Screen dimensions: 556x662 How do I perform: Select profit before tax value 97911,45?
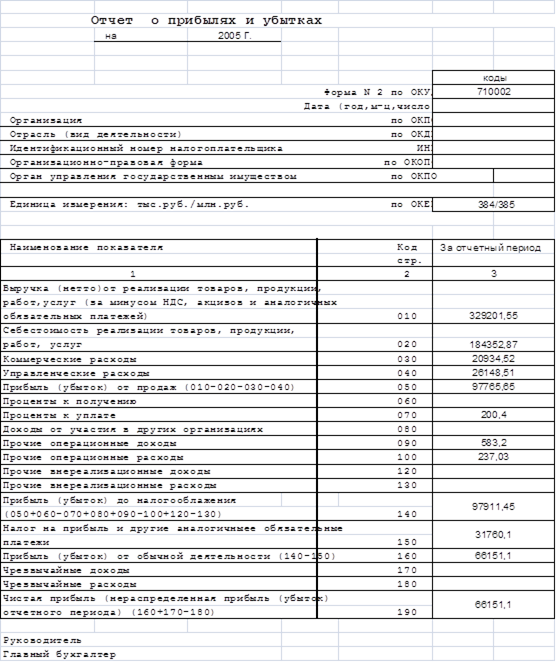tap(494, 506)
